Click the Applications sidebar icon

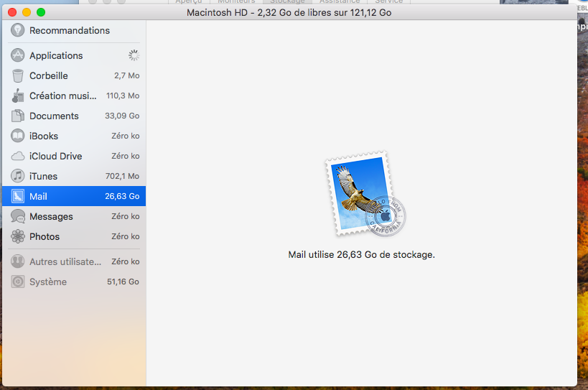[18, 55]
